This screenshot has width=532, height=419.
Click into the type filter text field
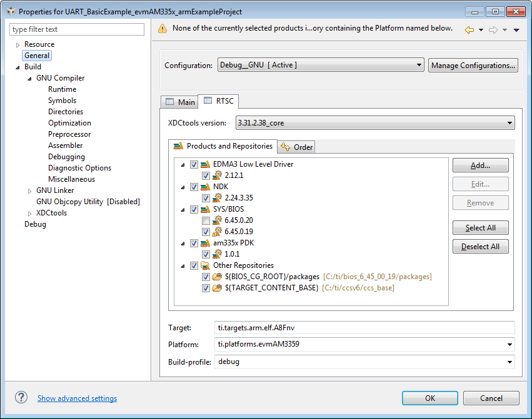coord(77,29)
